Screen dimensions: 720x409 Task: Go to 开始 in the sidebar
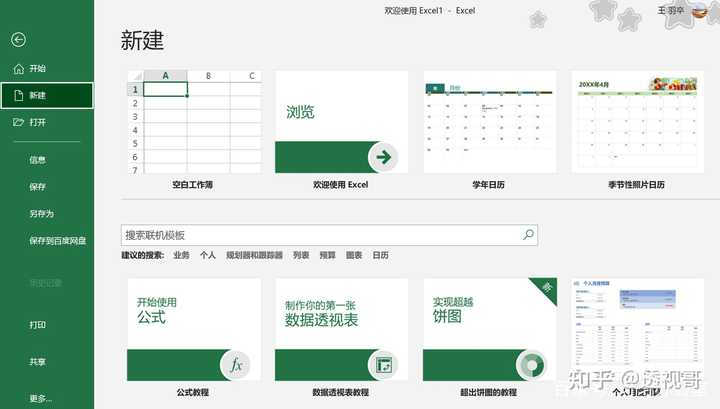38,68
